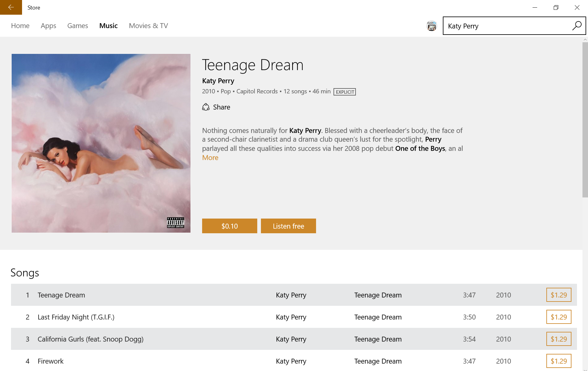Go to the Games tab
The height and width of the screenshot is (371, 588).
[x=77, y=26]
